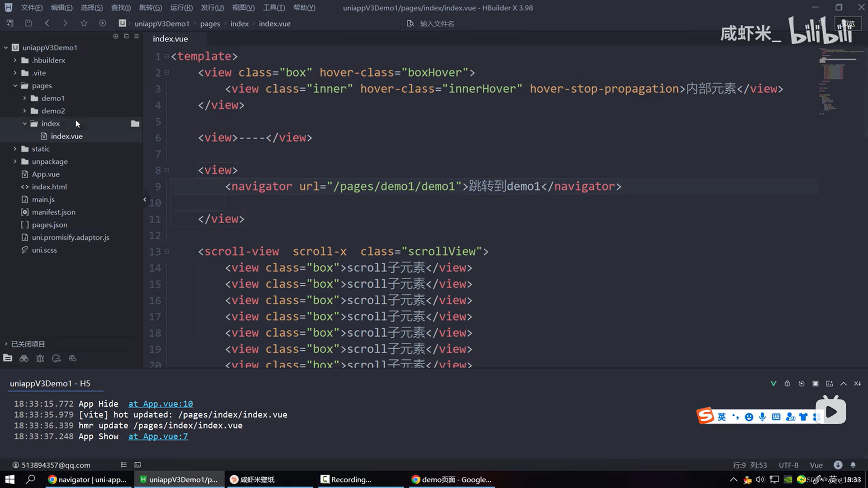Open main.js in the project tree
Screen dimensions: 868x488
tap(43, 199)
